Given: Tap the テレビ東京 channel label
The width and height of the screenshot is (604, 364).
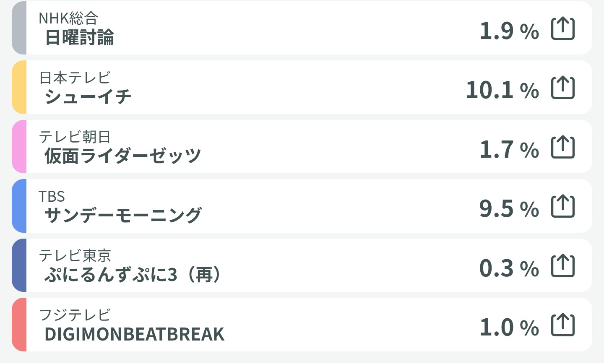Looking at the screenshot, I should click(x=75, y=255).
